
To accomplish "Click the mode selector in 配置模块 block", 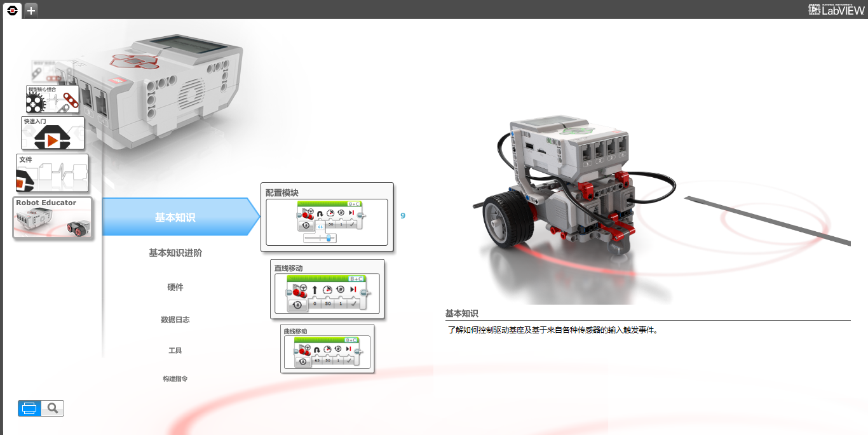I will (306, 225).
